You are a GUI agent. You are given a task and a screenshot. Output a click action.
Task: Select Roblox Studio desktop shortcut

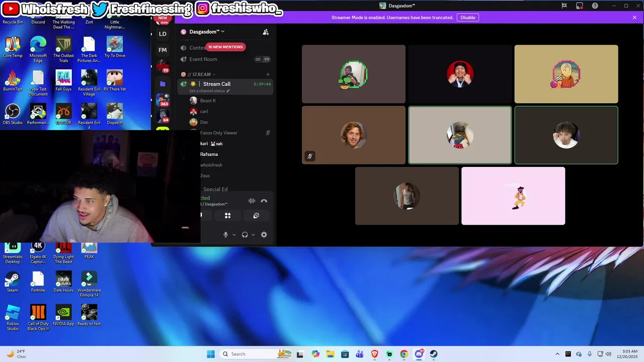point(13,318)
